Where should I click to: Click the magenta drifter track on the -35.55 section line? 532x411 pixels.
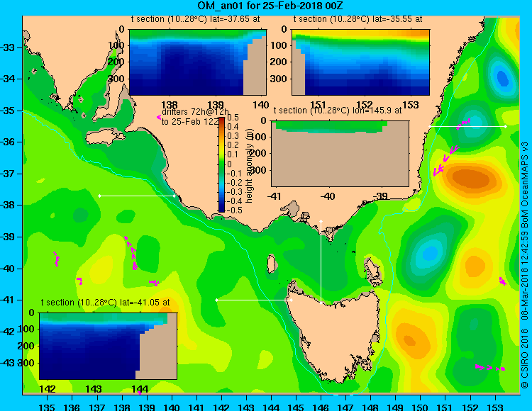point(462,124)
